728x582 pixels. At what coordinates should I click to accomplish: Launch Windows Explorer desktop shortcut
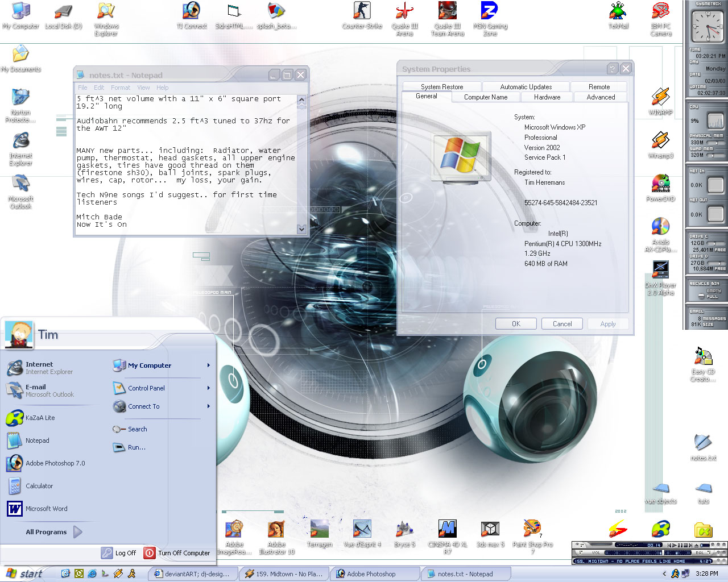click(106, 19)
